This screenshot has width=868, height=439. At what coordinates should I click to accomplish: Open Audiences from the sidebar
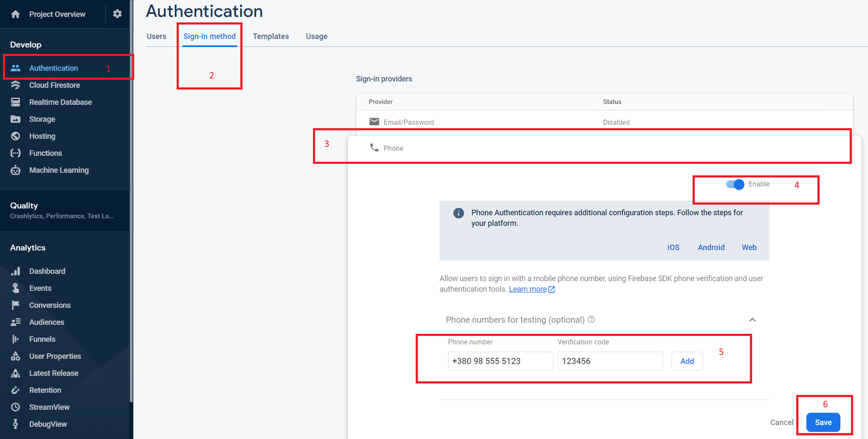point(47,322)
